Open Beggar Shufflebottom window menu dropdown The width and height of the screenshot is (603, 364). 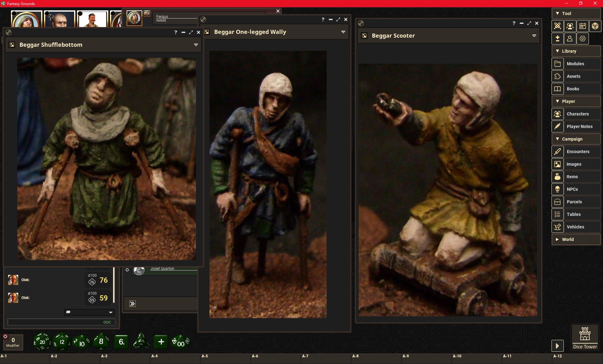click(196, 45)
